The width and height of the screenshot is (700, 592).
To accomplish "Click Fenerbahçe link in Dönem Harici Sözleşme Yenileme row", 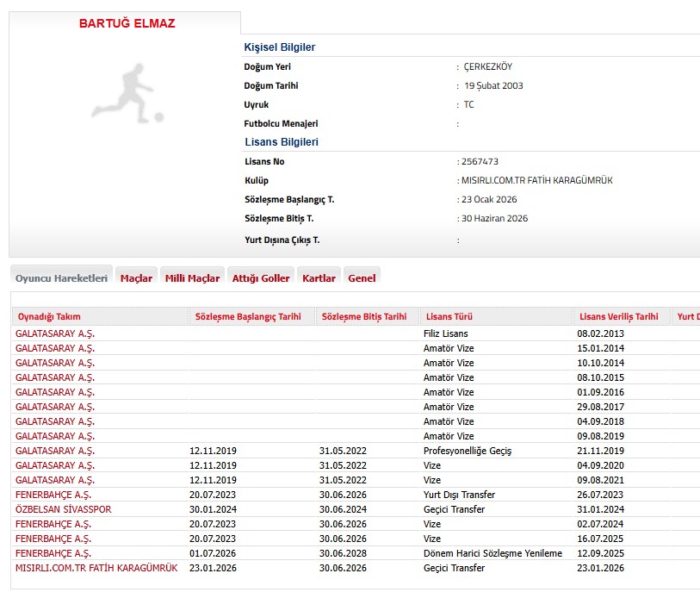I will coord(53,553).
